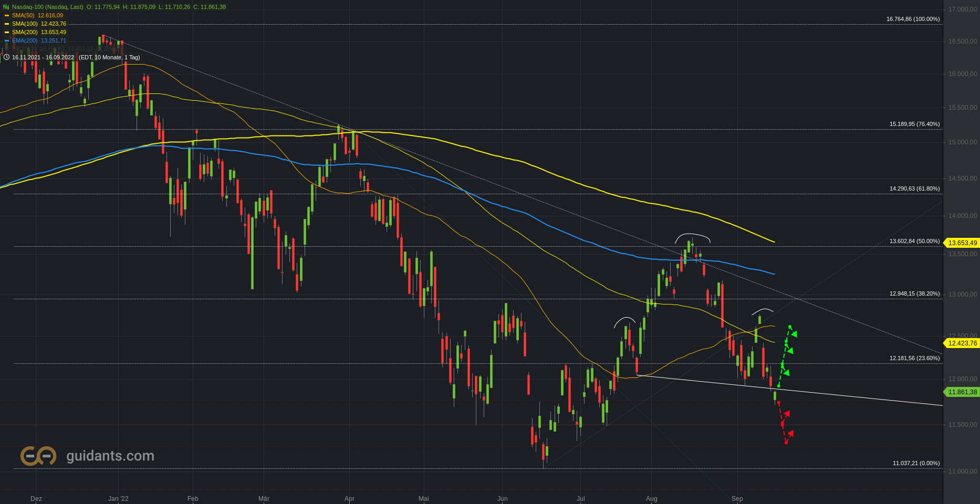Click the Mai label on time axis
The height and width of the screenshot is (504, 980).
424,499
